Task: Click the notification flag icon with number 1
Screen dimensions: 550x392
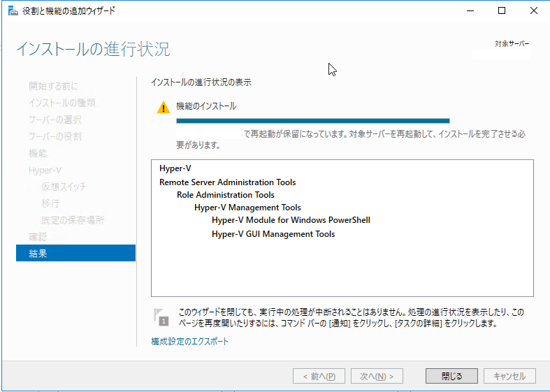Action: pos(161,317)
